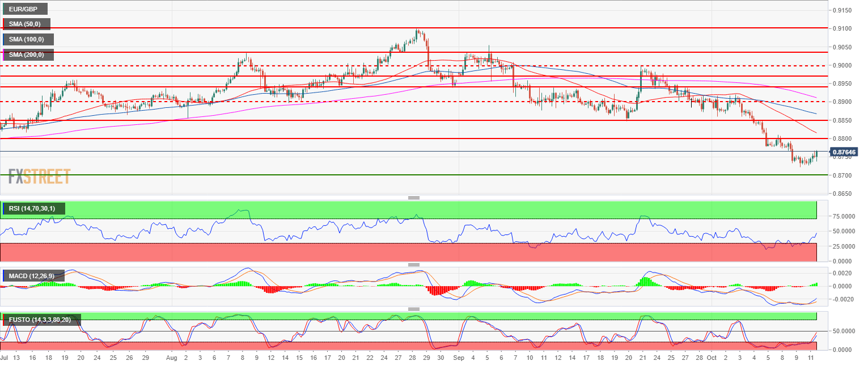This screenshot has height=365, width=868.
Task: Open the FUSTO (14,3,3,80,20) indicator label
Action: point(42,320)
